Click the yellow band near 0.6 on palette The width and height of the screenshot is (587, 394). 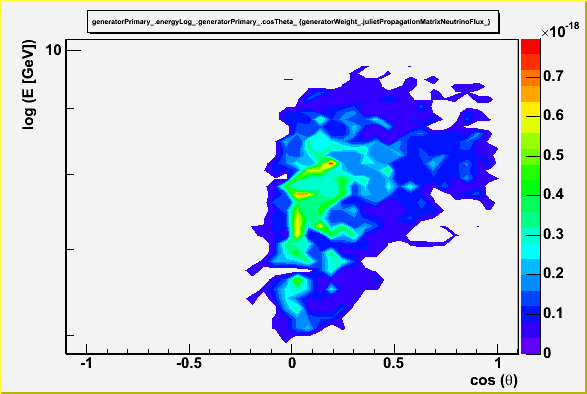pos(530,110)
